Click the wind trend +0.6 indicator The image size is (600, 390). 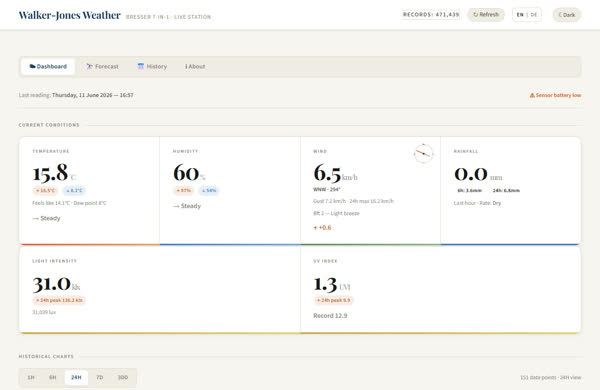point(322,228)
